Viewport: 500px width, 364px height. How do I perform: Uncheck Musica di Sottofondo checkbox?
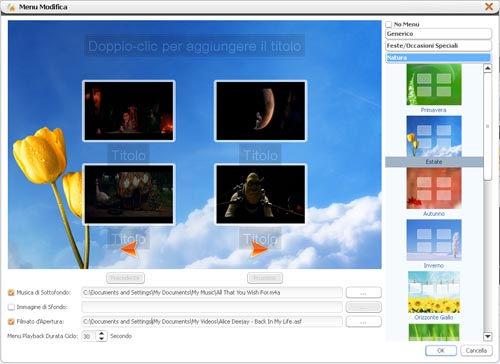pos(11,293)
